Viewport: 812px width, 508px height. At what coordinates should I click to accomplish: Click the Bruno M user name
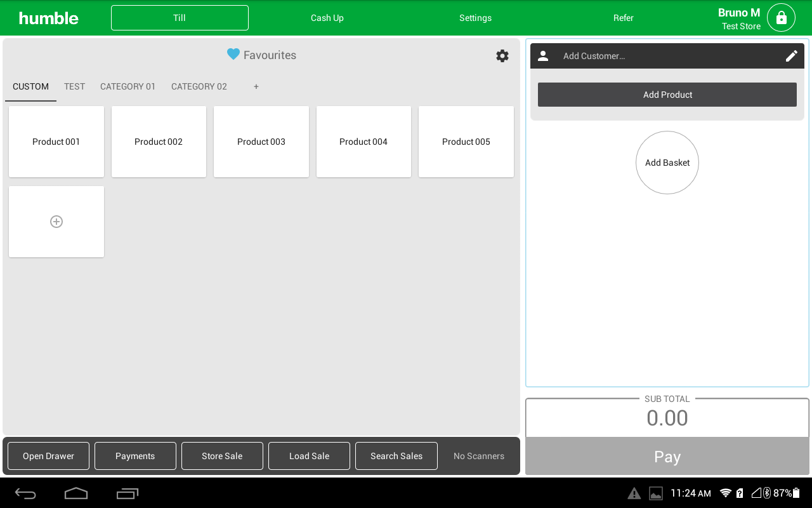click(739, 13)
